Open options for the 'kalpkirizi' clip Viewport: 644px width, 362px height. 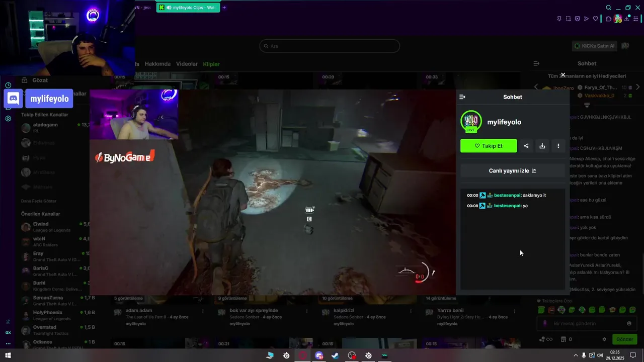[x=412, y=311]
